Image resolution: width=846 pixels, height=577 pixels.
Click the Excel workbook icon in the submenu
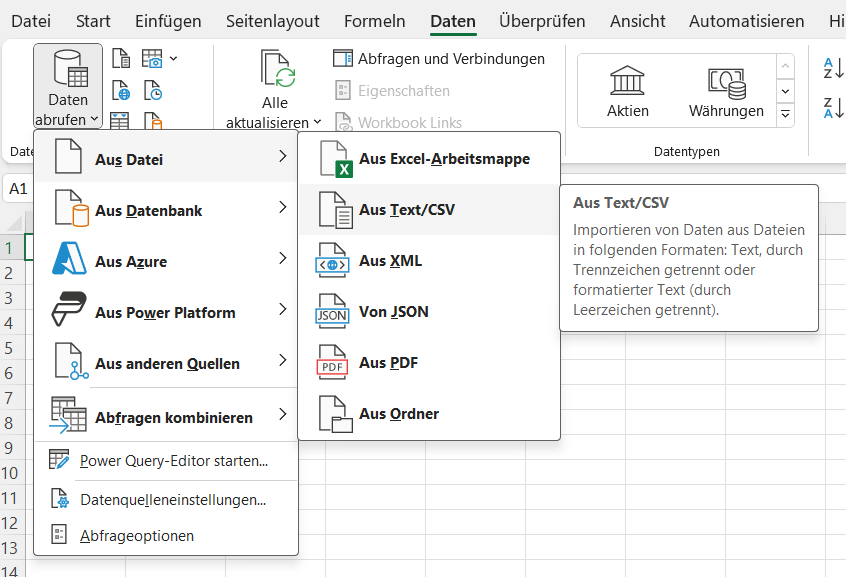336,159
